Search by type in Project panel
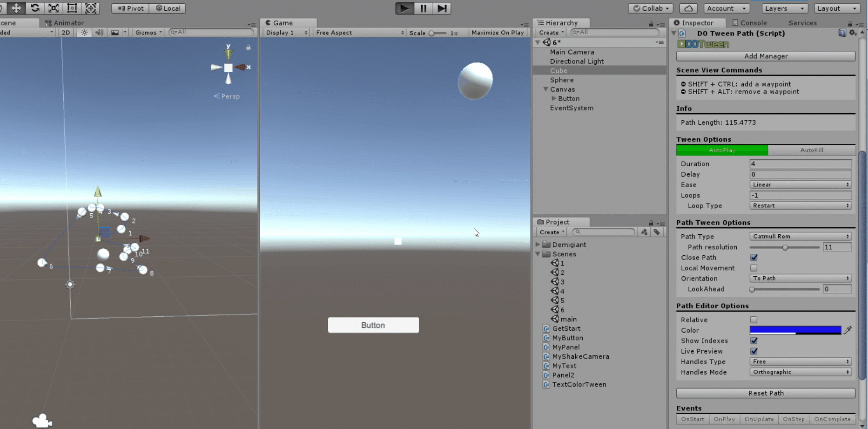Image resolution: width=868 pixels, height=429 pixels. pos(644,232)
